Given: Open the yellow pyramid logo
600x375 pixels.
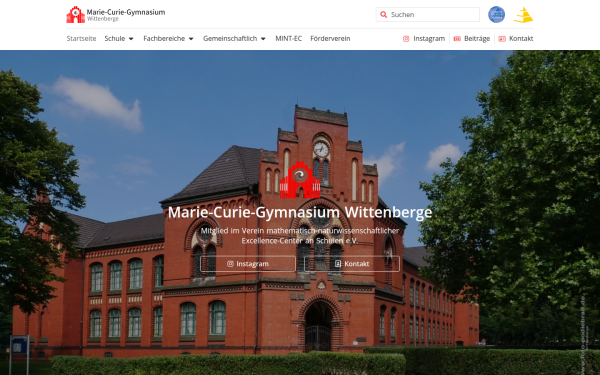Looking at the screenshot, I should [523, 15].
